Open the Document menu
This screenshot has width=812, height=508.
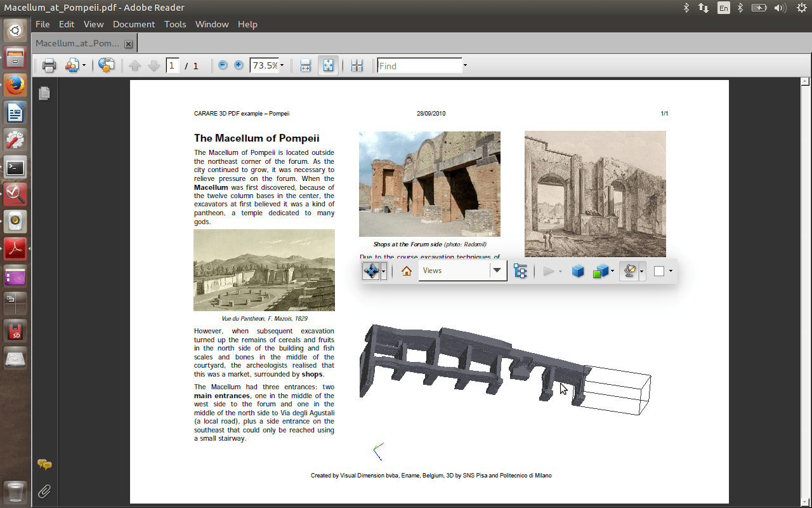(133, 24)
